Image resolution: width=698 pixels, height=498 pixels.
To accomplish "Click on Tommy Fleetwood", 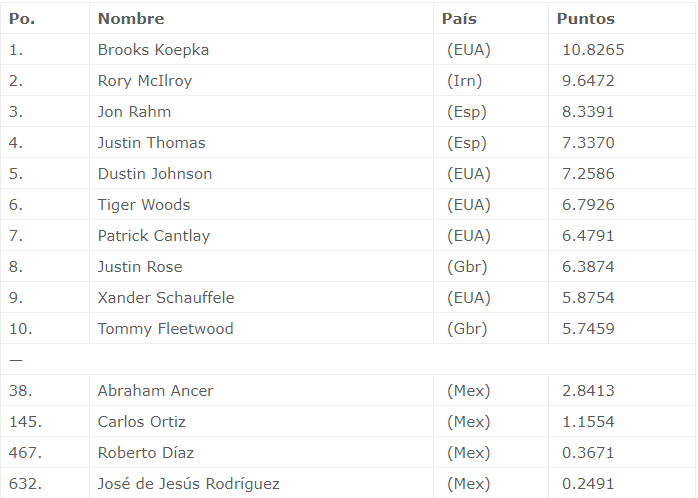I will [165, 329].
